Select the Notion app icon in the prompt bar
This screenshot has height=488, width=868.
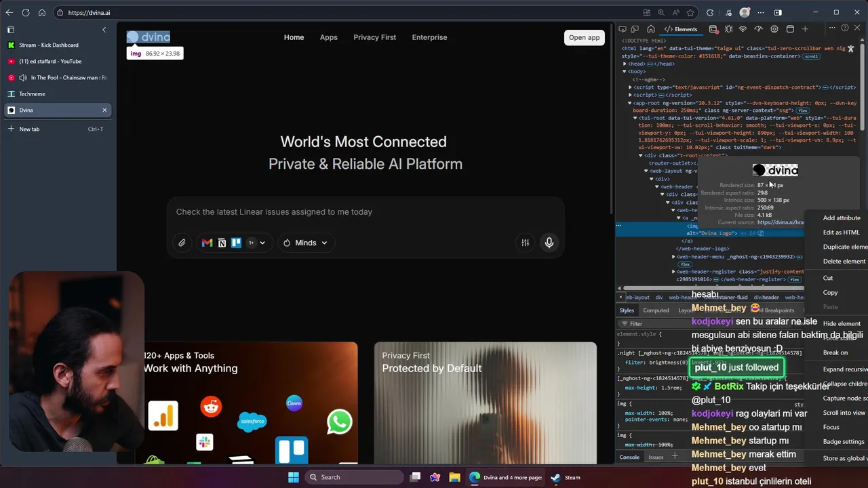click(222, 243)
